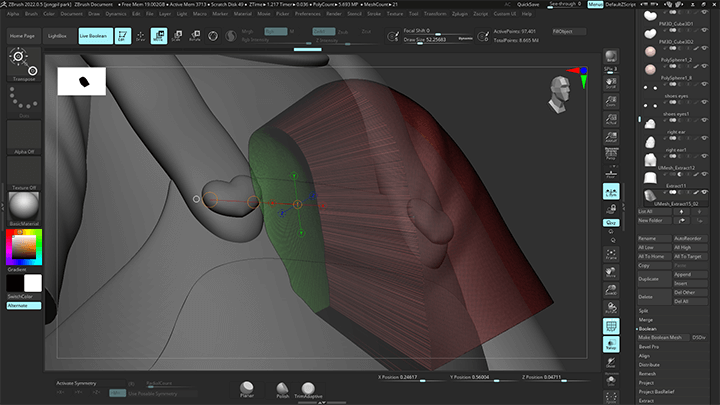This screenshot has height=405, width=720.
Task: Select the Polish brush icon
Action: click(282, 390)
